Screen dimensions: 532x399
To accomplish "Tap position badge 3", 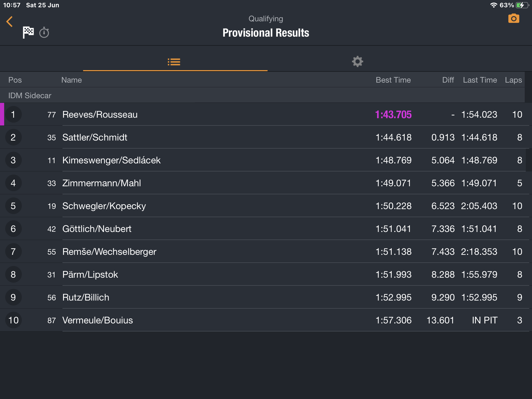I will [13, 160].
